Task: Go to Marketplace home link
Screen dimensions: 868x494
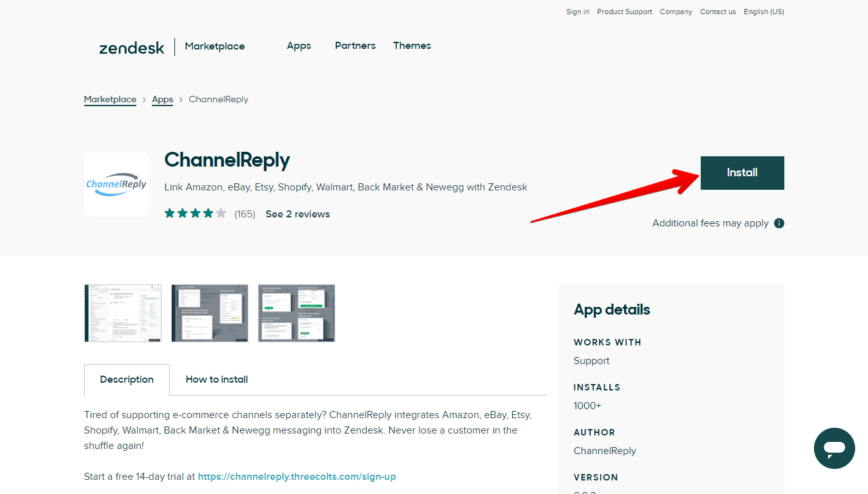Action: (215, 46)
